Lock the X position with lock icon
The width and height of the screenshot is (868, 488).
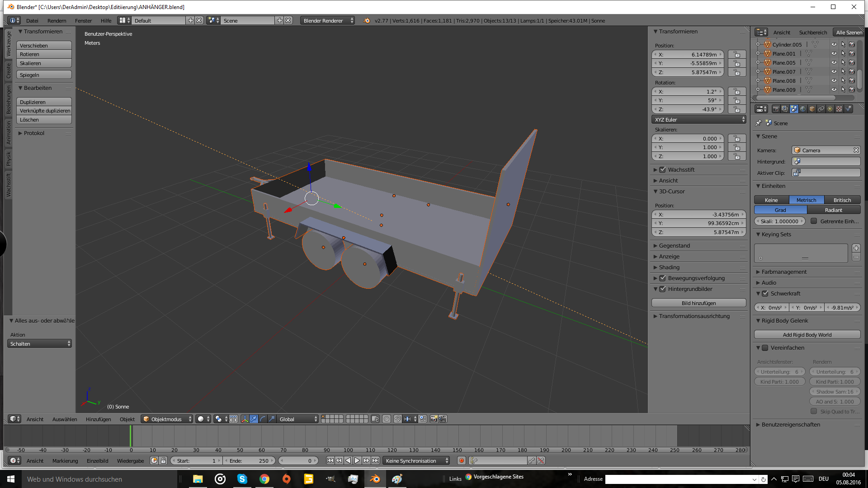(737, 54)
